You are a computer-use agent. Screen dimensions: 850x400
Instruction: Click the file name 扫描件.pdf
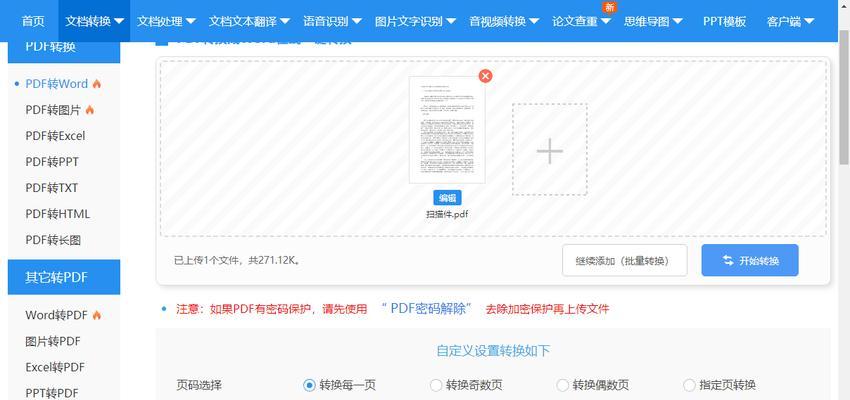click(447, 214)
